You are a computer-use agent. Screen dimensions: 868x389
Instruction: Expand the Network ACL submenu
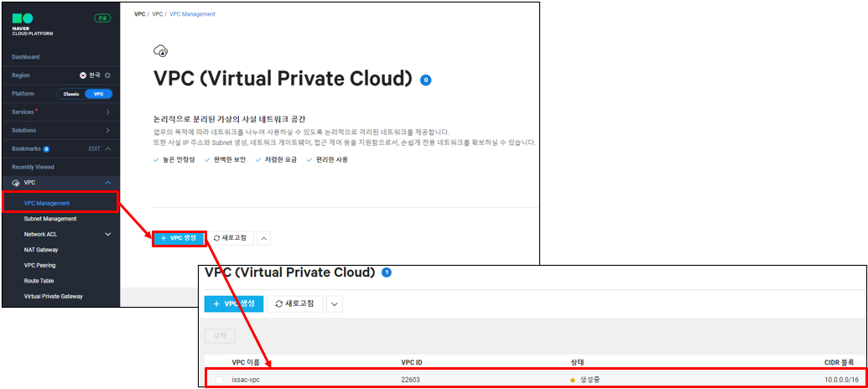coord(108,234)
